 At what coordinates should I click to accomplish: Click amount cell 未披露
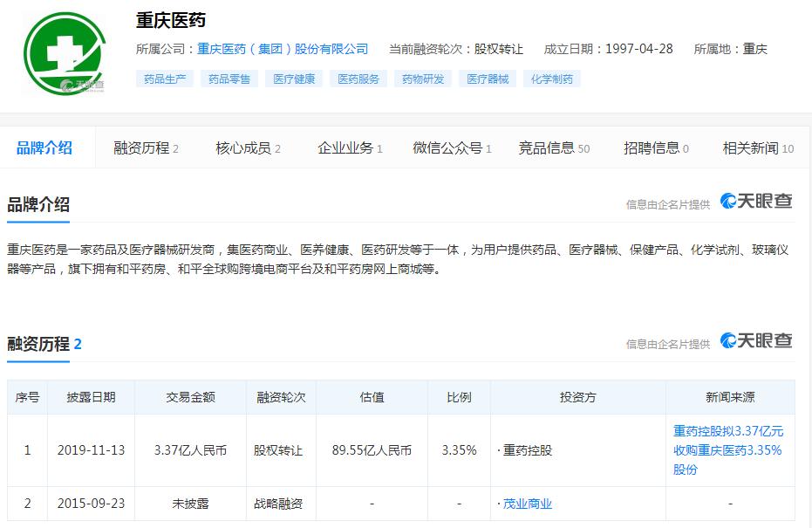click(x=190, y=504)
